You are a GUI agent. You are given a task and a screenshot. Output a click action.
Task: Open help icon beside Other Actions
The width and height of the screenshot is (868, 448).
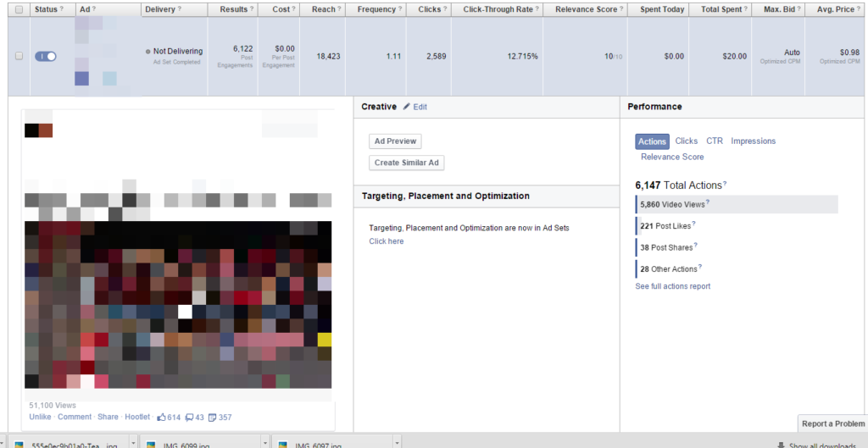pos(699,267)
